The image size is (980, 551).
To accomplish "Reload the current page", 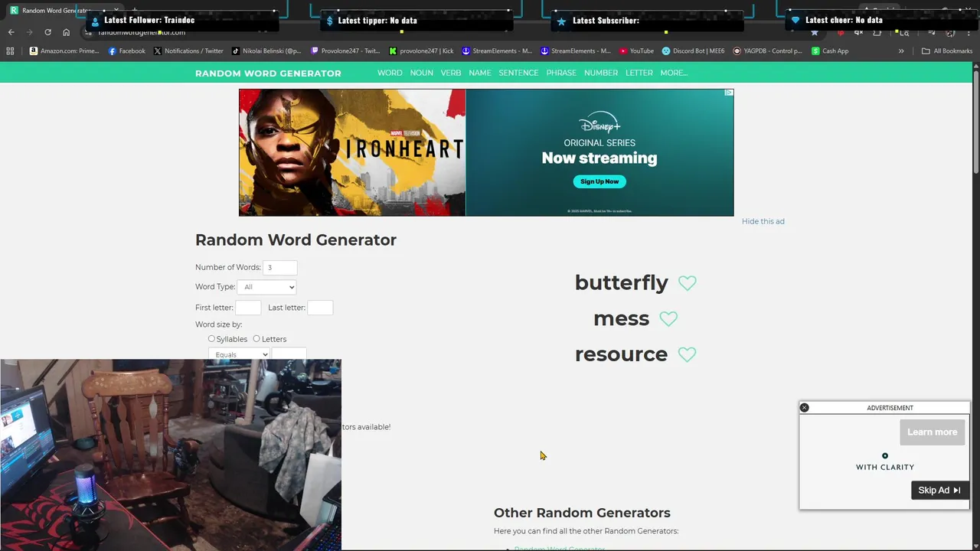I will coord(47,32).
